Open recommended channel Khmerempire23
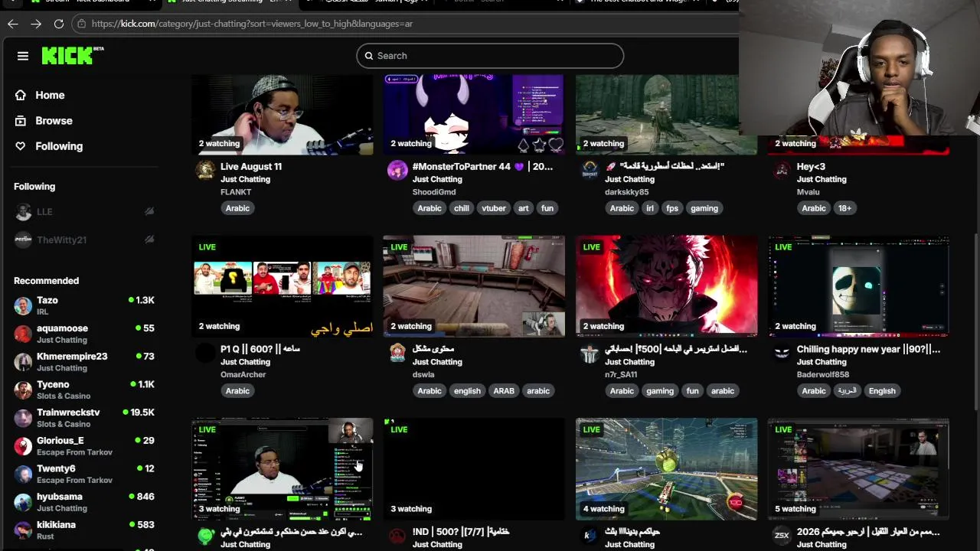Screen dimensions: 980x551 [x=84, y=362]
